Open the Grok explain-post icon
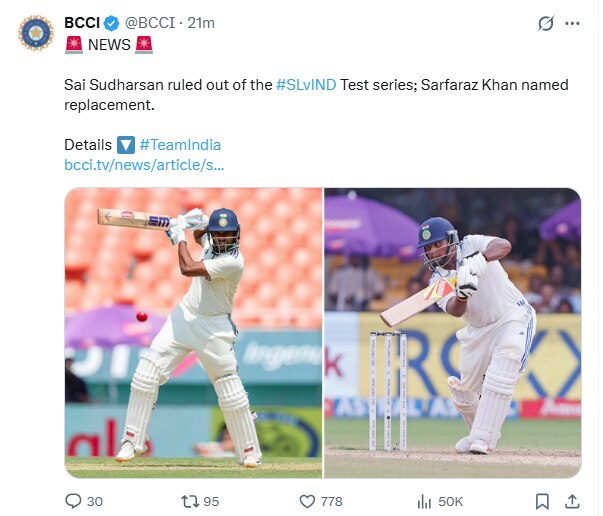Viewport: 603px width, 516px height. click(x=546, y=23)
